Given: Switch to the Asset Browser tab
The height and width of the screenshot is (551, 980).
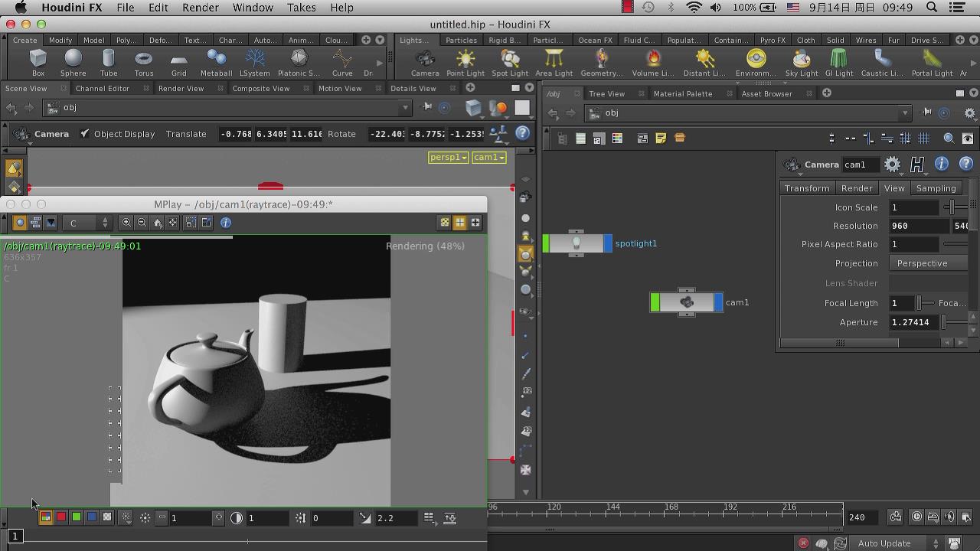Looking at the screenshot, I should pos(766,93).
